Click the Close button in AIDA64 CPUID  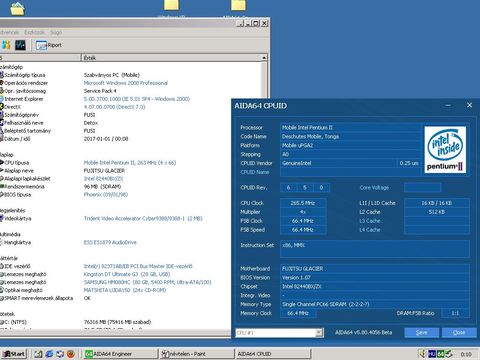click(x=459, y=332)
